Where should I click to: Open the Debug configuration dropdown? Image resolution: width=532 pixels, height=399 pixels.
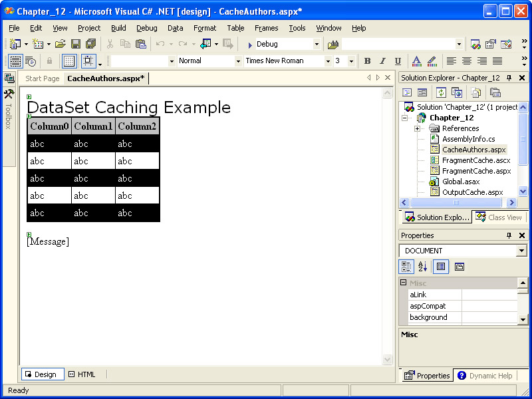pyautogui.click(x=317, y=44)
